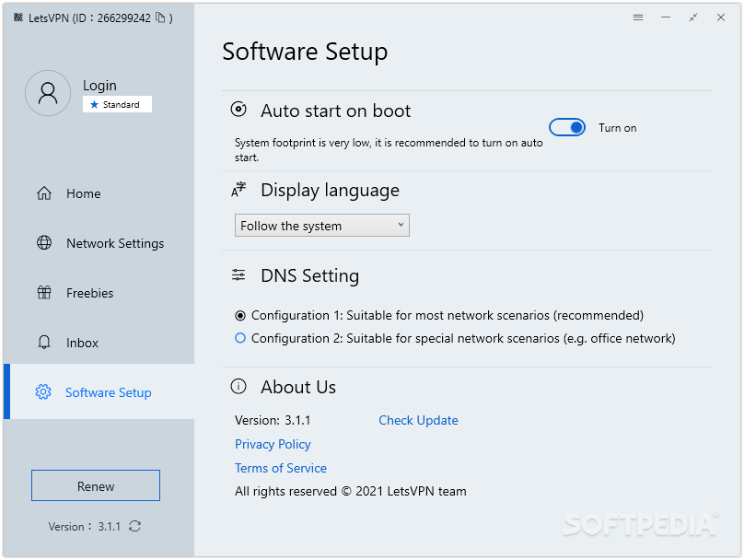Open the Privacy Policy link

(273, 444)
